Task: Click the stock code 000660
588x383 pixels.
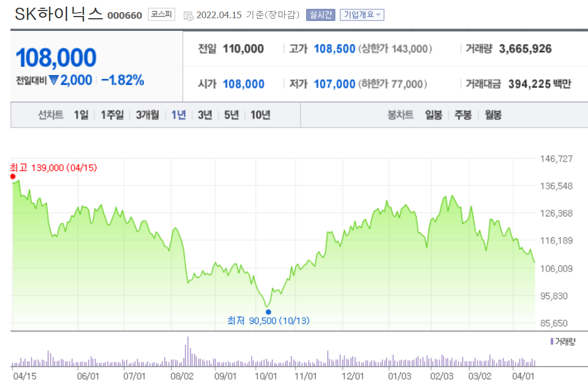Action: click(x=125, y=15)
